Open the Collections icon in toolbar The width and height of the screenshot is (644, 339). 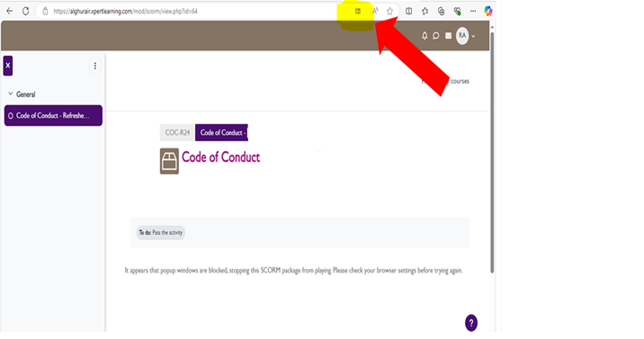[x=441, y=11]
